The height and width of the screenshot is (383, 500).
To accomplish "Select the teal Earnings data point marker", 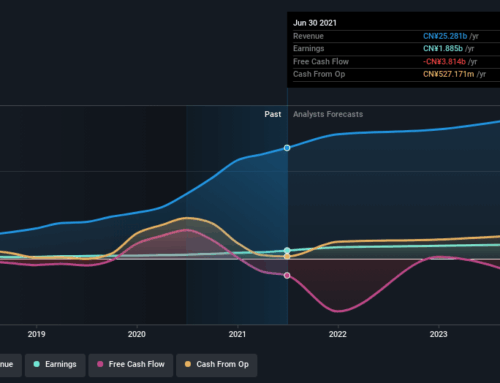I will click(287, 250).
